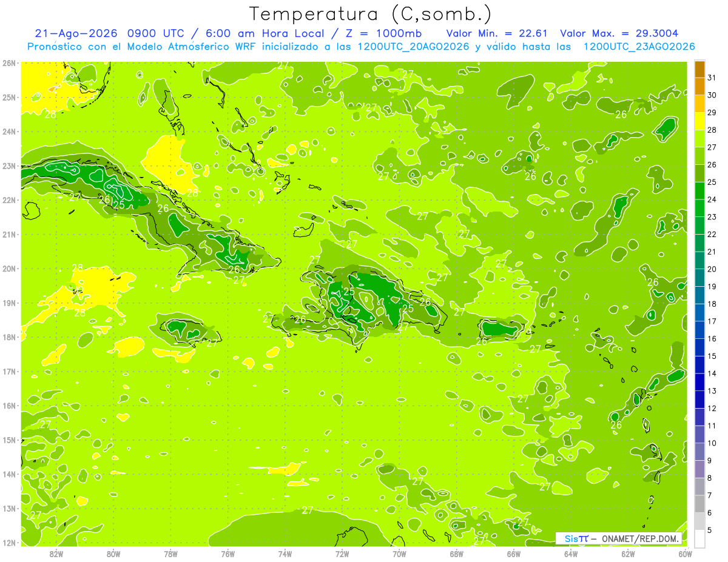Click the '80W' longitude axis label
This screenshot has width=728, height=562.
[113, 553]
